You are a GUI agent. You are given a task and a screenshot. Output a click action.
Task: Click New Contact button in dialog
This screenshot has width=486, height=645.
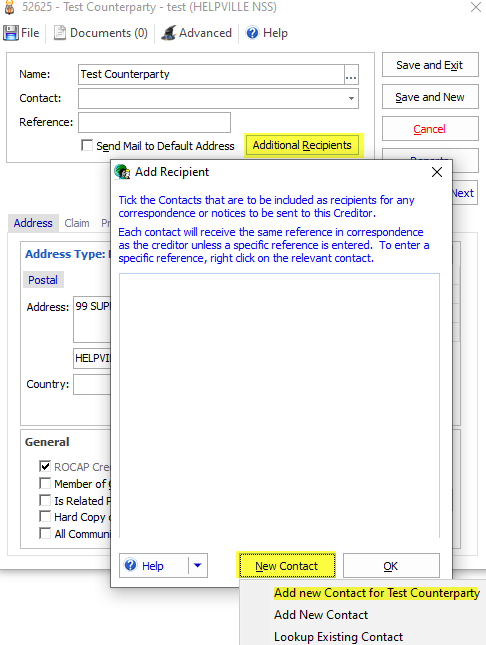[x=286, y=566]
